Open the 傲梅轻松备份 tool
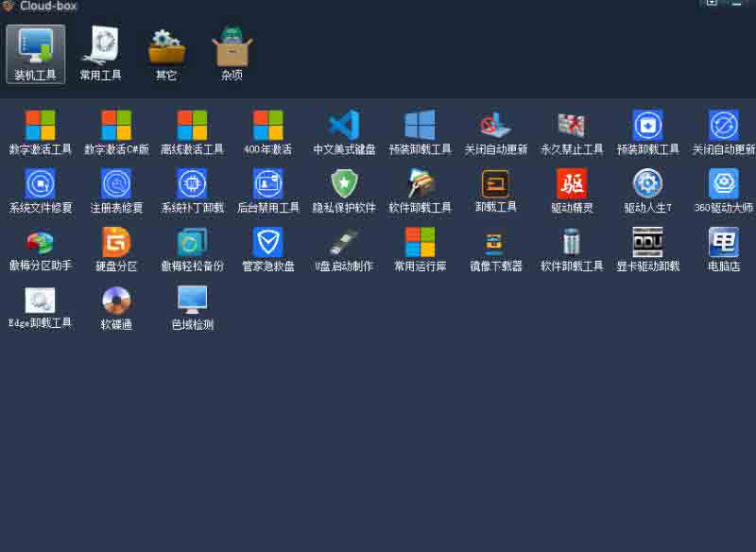Image resolution: width=756 pixels, height=552 pixels. click(x=192, y=250)
